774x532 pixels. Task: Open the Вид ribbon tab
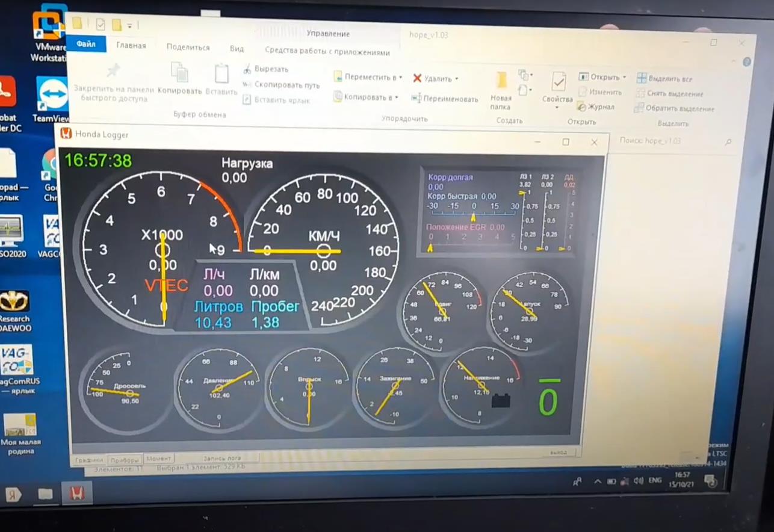[x=237, y=49]
